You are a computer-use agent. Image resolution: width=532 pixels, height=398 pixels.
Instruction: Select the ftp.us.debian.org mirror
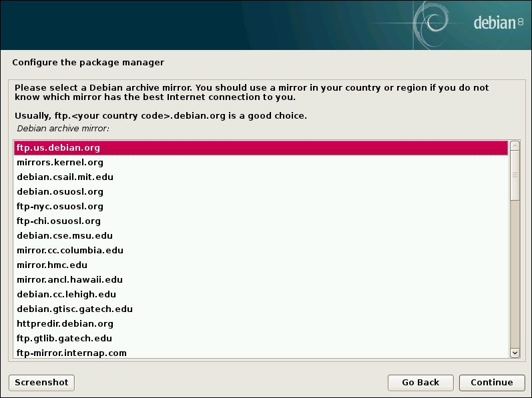click(261, 148)
